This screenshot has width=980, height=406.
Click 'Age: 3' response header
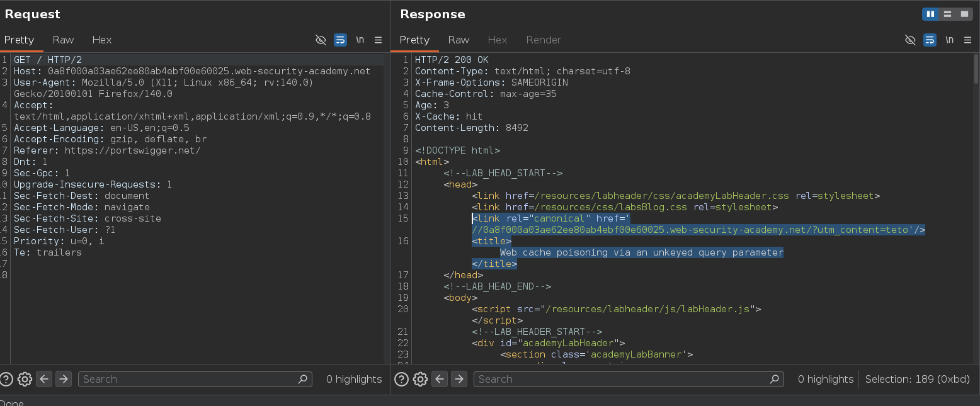pos(431,105)
